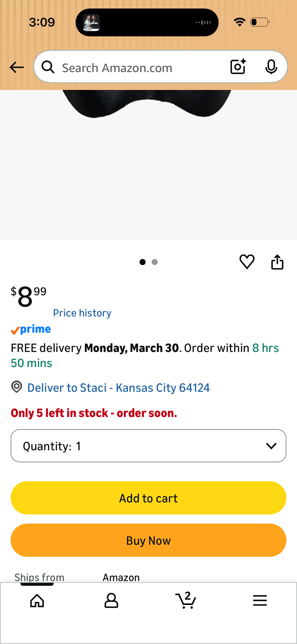297x644 pixels.
Task: Expand the Quantity dropdown
Action: (x=148, y=446)
